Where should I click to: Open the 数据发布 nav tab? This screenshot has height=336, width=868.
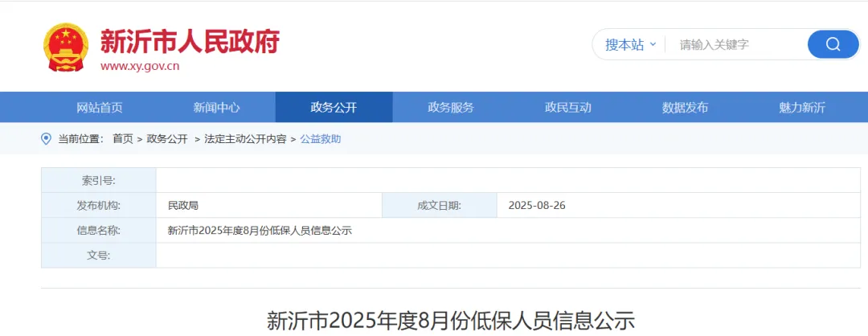click(x=686, y=108)
